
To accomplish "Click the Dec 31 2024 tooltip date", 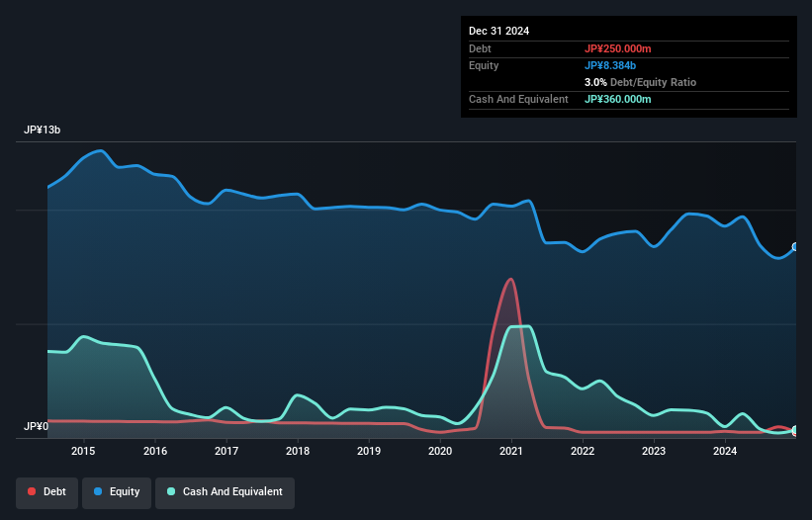I will (x=498, y=31).
